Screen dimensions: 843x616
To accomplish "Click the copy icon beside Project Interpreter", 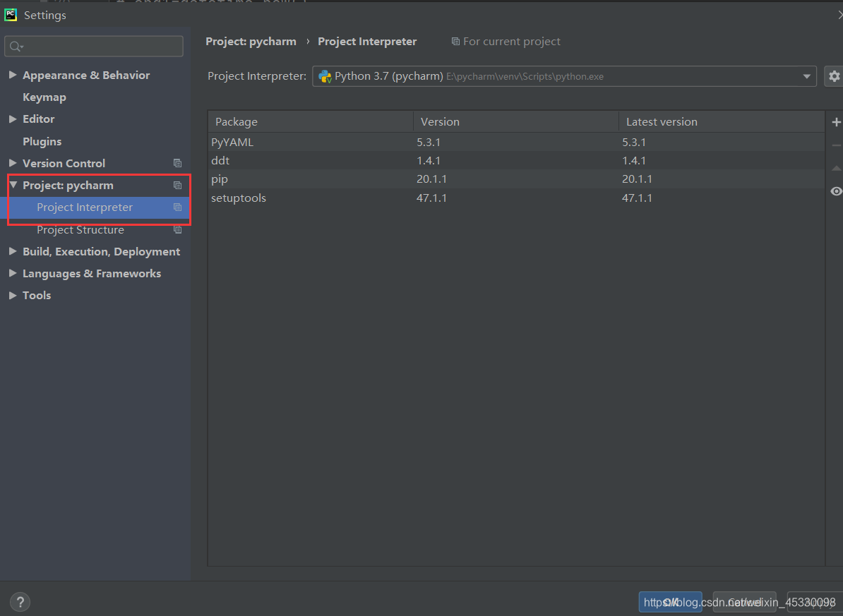I will (177, 207).
